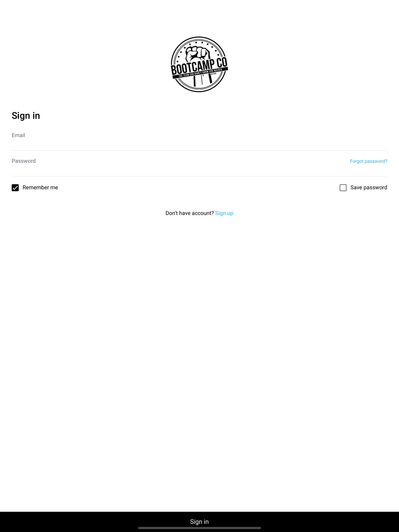Focus the Password input field
This screenshot has width=399, height=532.
199,171
